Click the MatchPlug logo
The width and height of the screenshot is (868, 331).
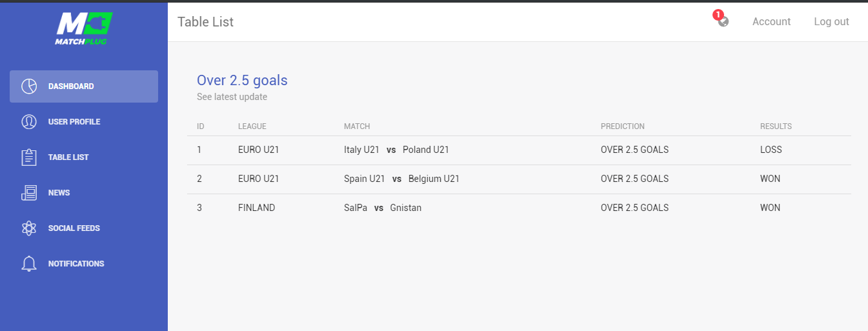84,29
